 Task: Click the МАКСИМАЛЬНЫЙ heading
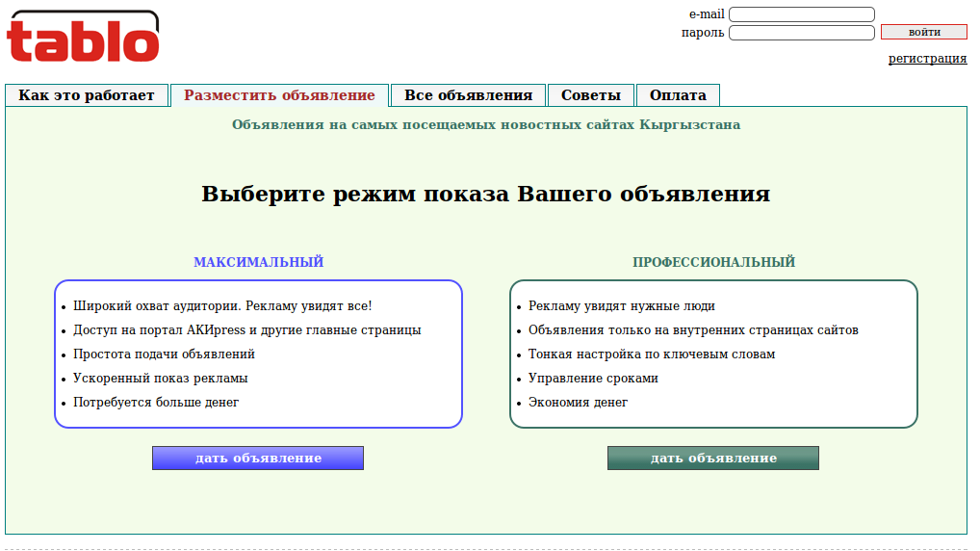coord(258,262)
